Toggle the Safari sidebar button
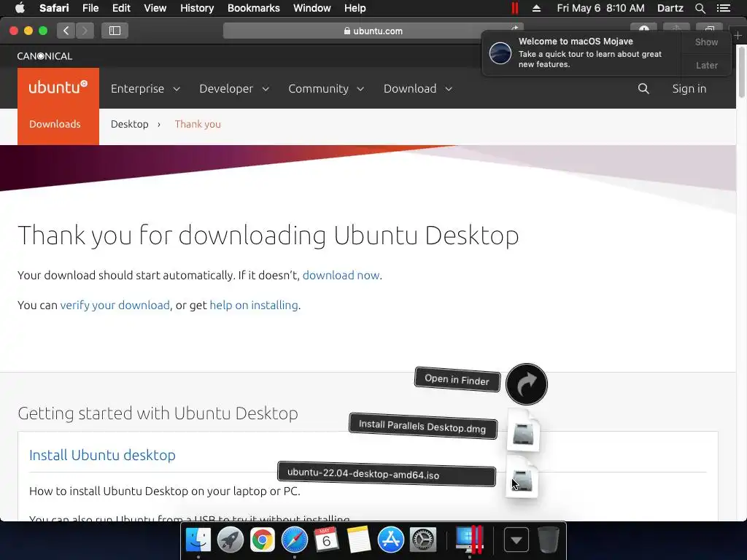 [115, 31]
